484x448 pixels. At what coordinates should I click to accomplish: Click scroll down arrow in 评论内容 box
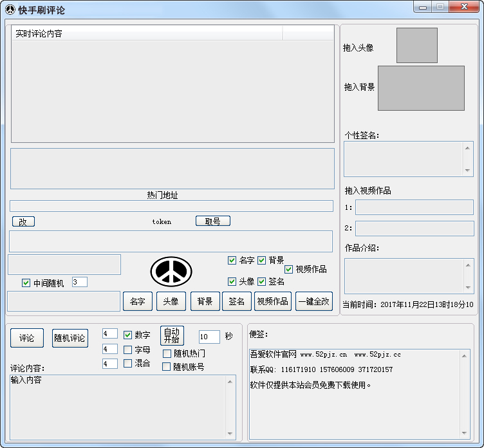click(230, 433)
